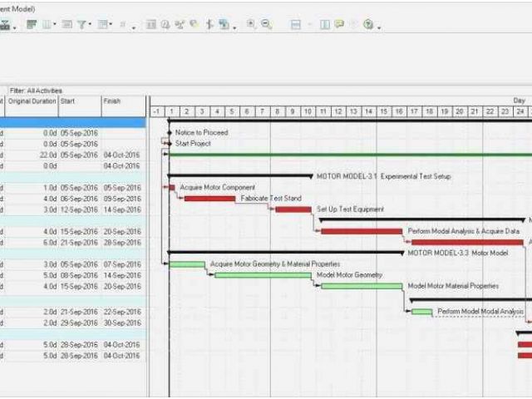This screenshot has height=399, width=532.
Task: Click the Filter: All Activities bar
Action: pos(37,91)
